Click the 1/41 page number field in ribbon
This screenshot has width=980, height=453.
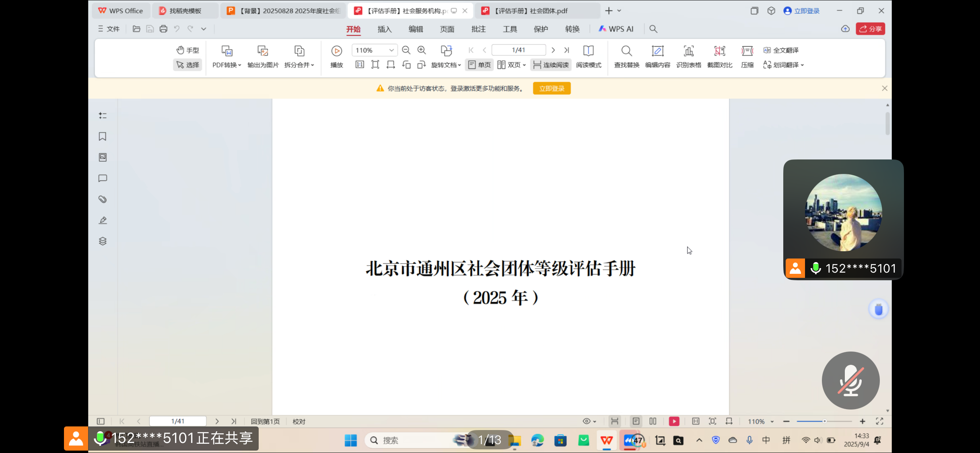[519, 50]
